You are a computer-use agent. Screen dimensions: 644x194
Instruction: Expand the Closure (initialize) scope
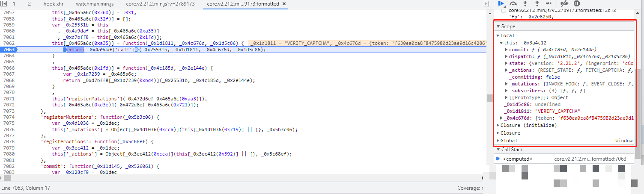(498, 125)
